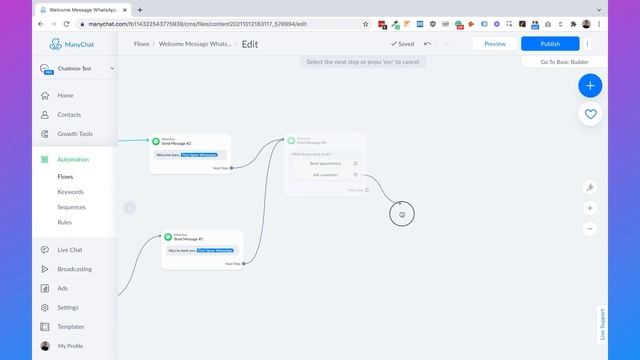Open the Home page icon
Viewport: 640px width, 360px height.
click(x=45, y=96)
